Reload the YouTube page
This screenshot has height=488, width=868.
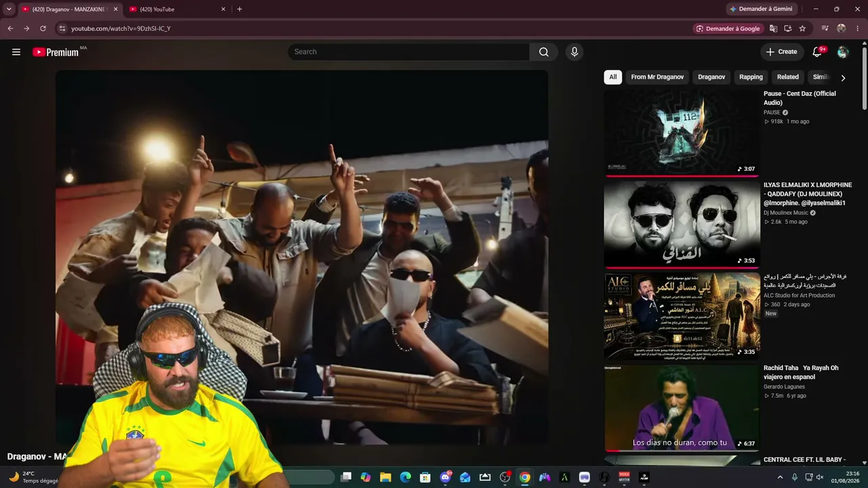(43, 28)
